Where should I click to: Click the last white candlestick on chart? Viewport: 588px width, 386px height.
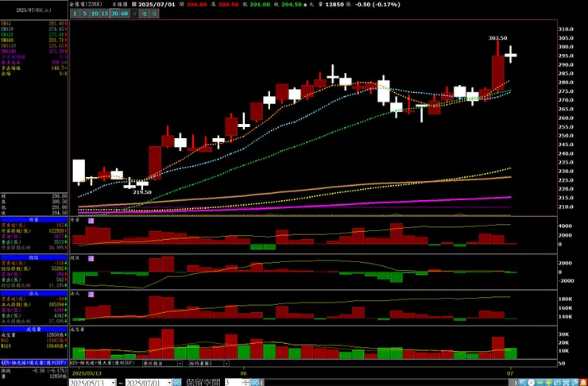[x=510, y=55]
